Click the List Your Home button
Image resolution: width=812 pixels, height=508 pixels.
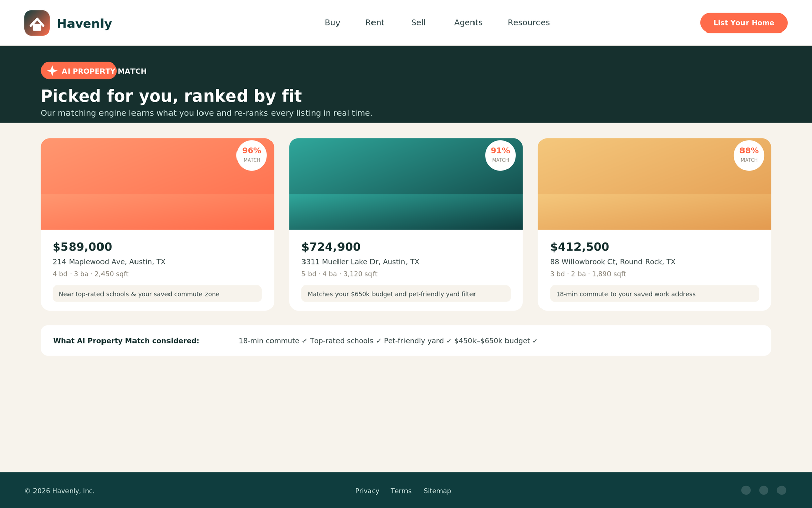pos(743,23)
